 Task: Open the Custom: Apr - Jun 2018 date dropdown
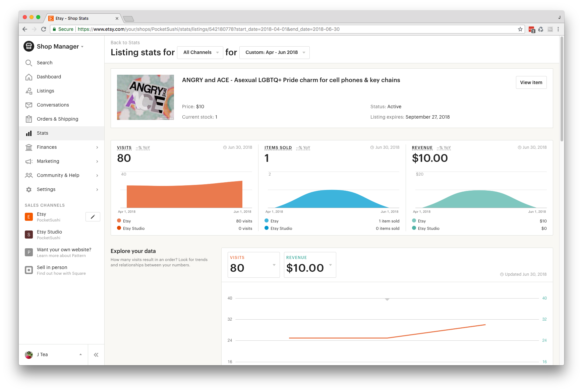(275, 52)
